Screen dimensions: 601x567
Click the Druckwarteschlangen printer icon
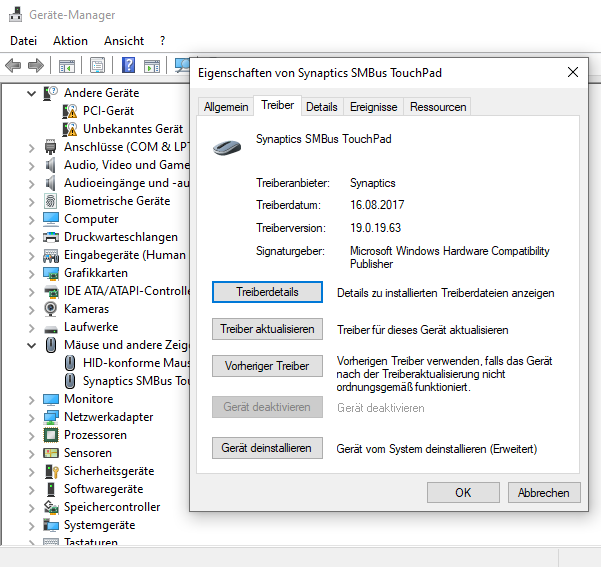click(51, 237)
